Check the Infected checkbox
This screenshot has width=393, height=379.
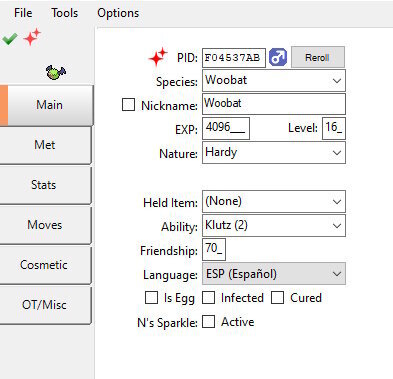(208, 297)
